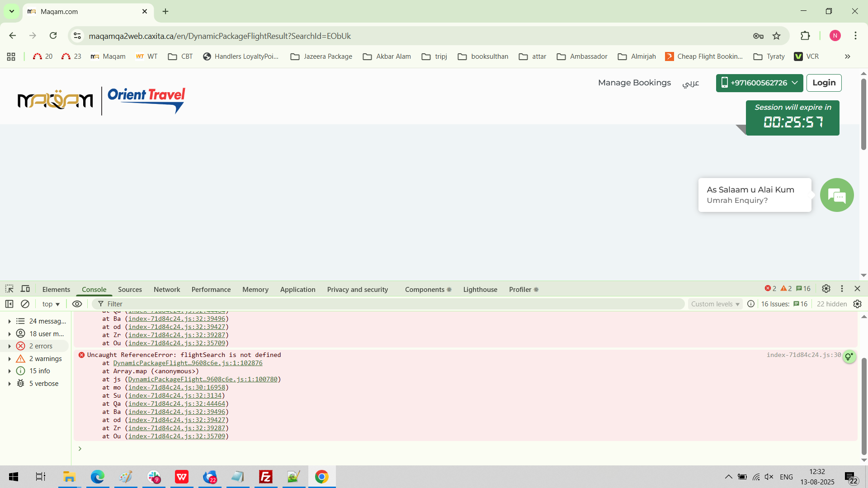Click the green chat bubble icon
The width and height of the screenshot is (868, 488).
pyautogui.click(x=837, y=195)
